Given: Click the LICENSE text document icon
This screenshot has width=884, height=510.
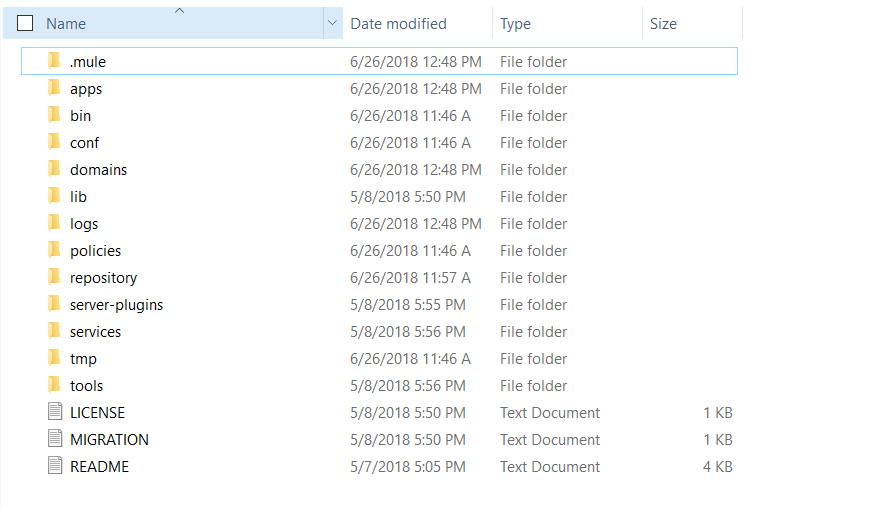Looking at the screenshot, I should point(54,413).
